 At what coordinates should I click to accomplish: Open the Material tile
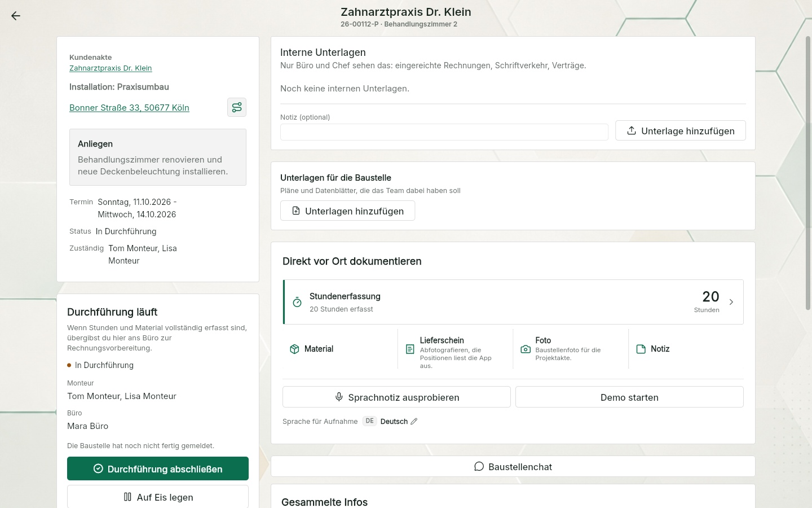point(340,349)
